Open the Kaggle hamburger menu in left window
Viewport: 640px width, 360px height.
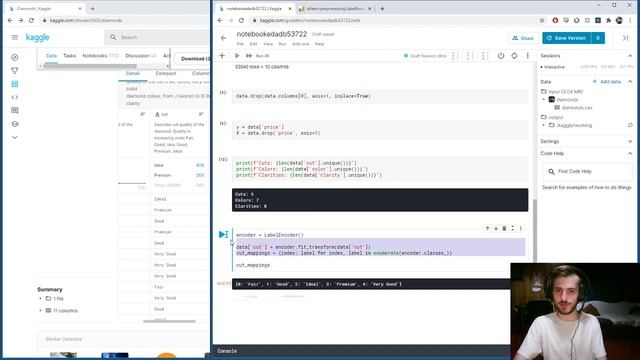click(15, 37)
